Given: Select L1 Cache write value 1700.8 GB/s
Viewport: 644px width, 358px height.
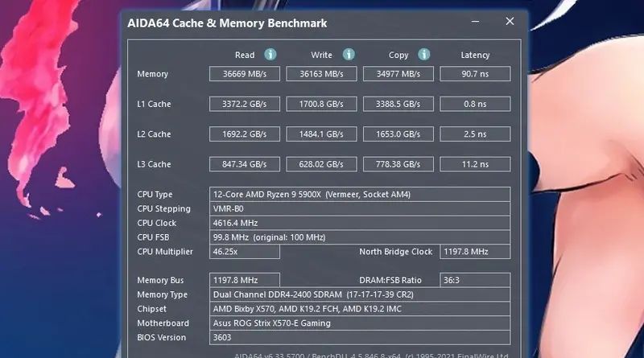Looking at the screenshot, I should tap(321, 104).
